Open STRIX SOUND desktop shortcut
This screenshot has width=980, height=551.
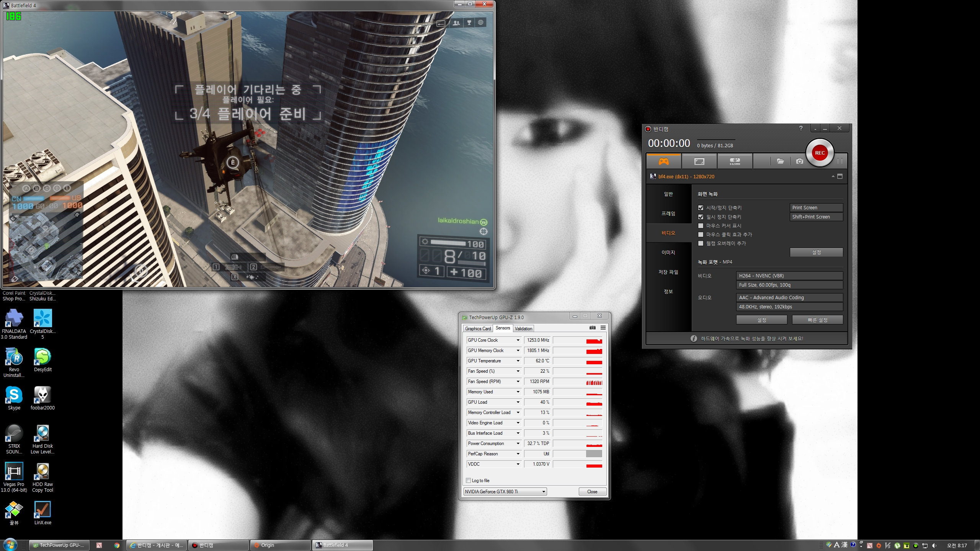pyautogui.click(x=14, y=439)
